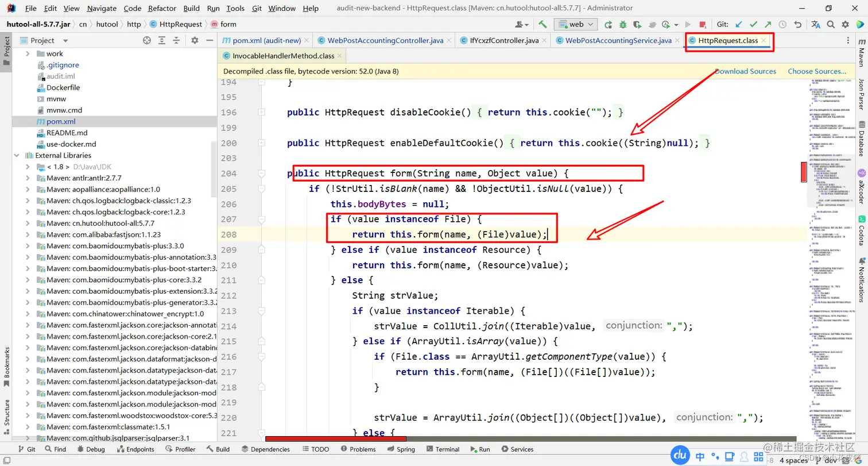Open the Database side panel
This screenshot has width=868, height=466.
[861, 139]
